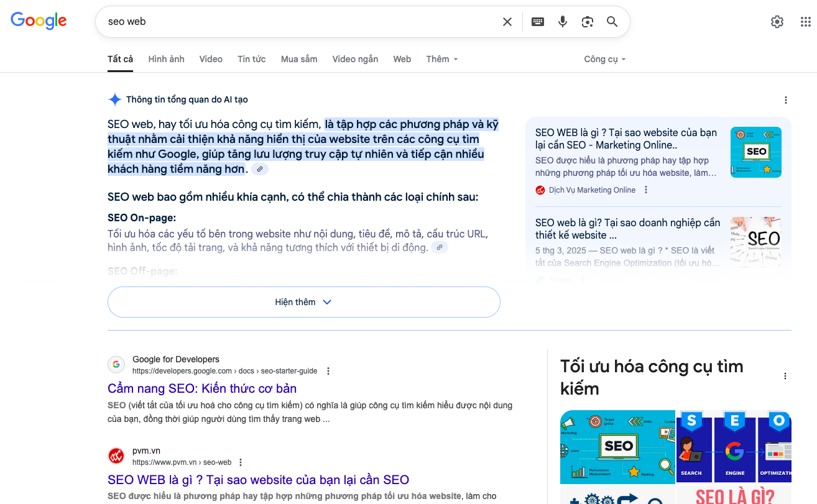This screenshot has height=504, width=817.
Task: Open the knowledge panel three-dot menu
Action: [x=785, y=376]
